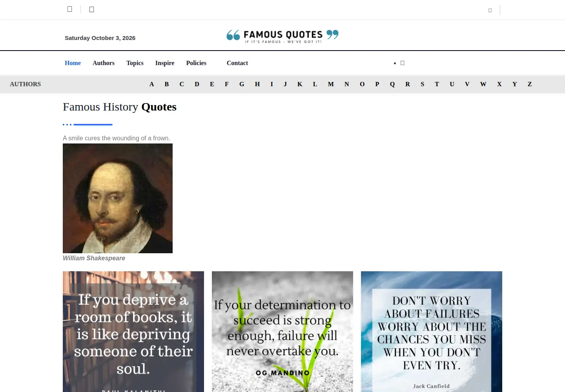Go to authors under letter Y
This screenshot has height=392, width=565.
coord(515,84)
